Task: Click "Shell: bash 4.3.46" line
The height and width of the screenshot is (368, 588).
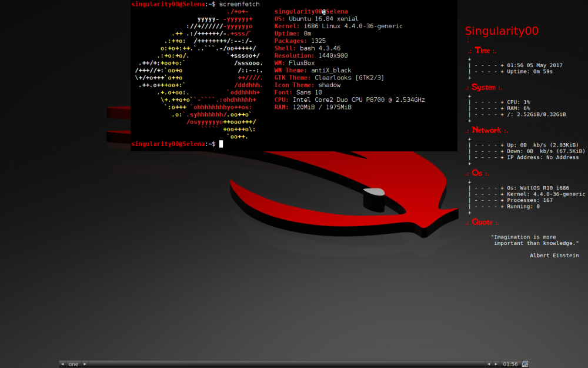Action: point(307,48)
